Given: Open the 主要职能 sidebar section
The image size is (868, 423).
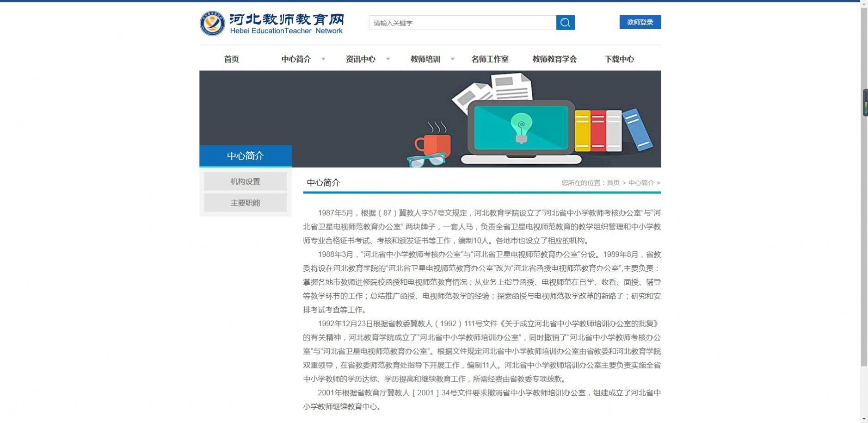Looking at the screenshot, I should [x=245, y=202].
